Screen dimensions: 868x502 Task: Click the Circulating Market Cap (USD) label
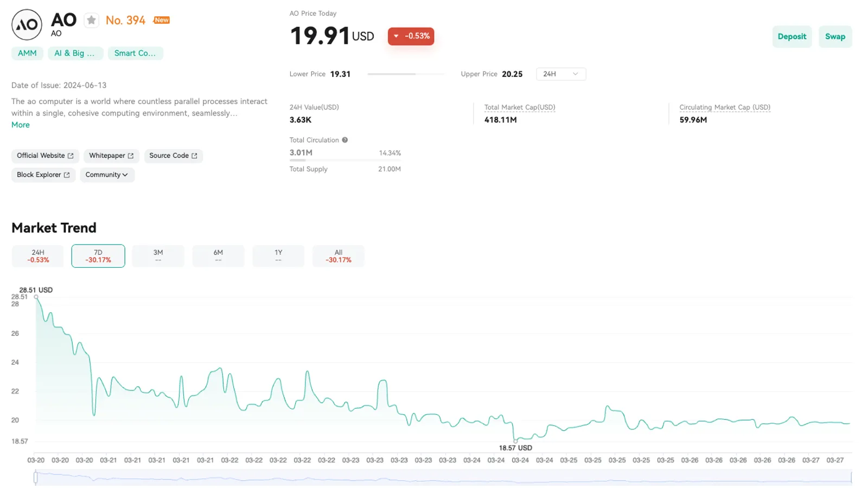coord(725,107)
